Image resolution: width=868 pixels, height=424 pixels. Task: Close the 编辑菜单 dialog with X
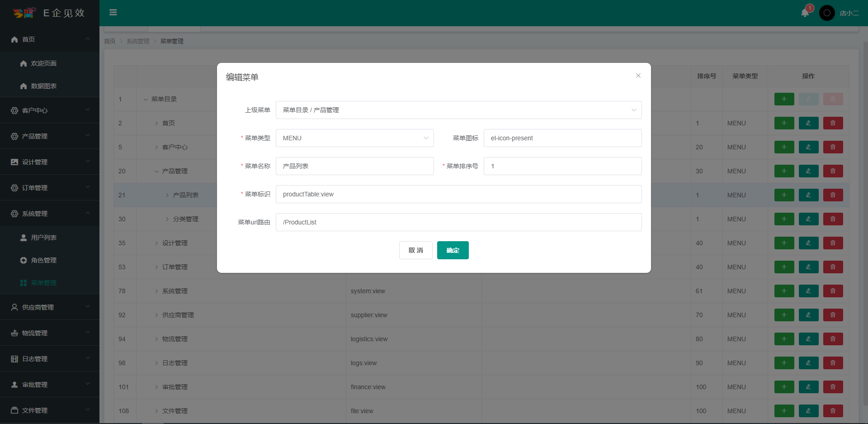[638, 76]
